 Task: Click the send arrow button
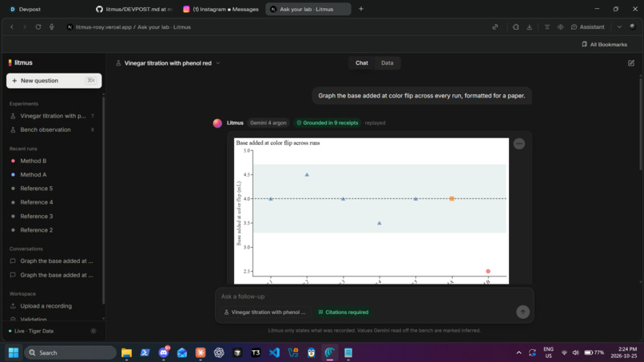[523, 312]
